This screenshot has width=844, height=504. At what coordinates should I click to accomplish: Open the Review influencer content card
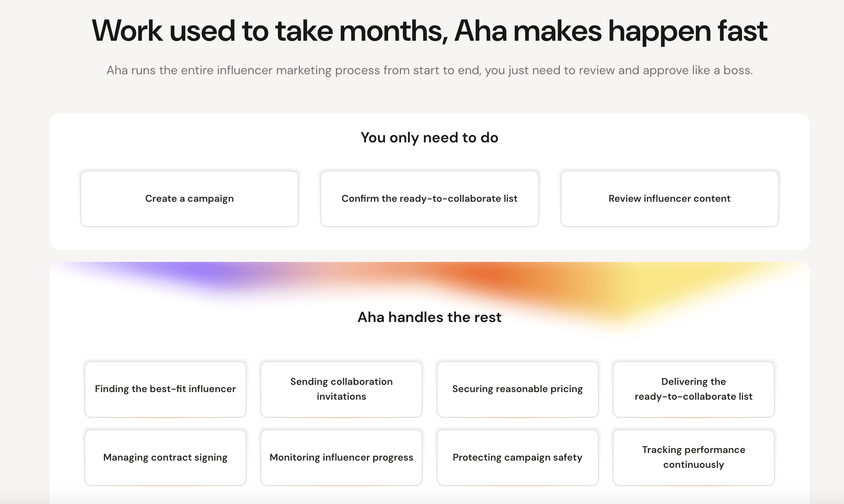(670, 198)
